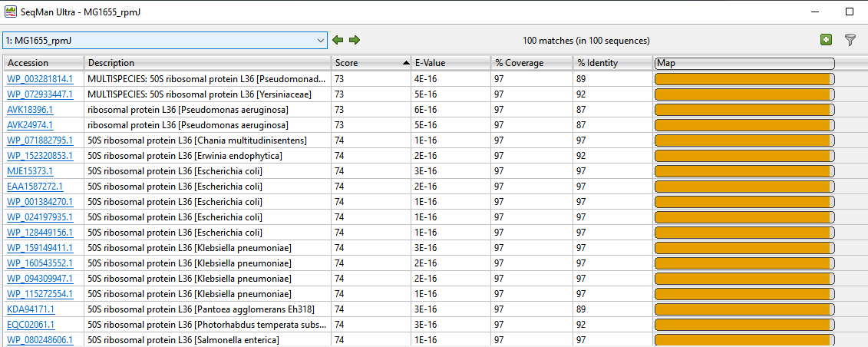Viewport: 868px width, 347px height.
Task: Click E-Value 4E-16 in first row
Action: (x=425, y=79)
